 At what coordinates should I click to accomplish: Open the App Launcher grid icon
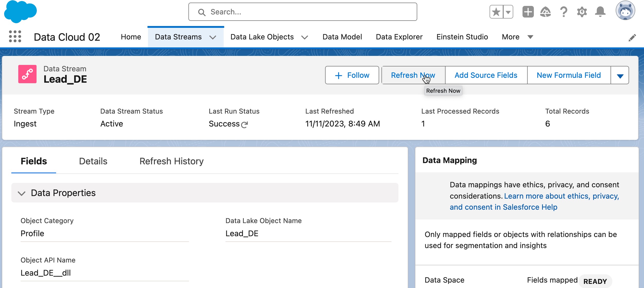pyautogui.click(x=15, y=36)
